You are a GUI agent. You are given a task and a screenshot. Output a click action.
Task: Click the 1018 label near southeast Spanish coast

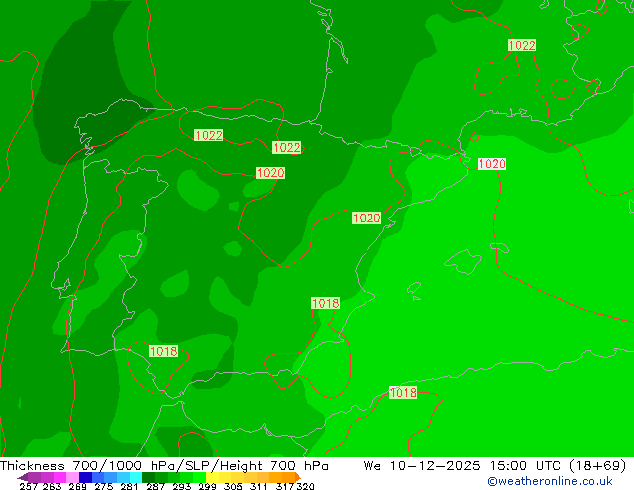325,303
